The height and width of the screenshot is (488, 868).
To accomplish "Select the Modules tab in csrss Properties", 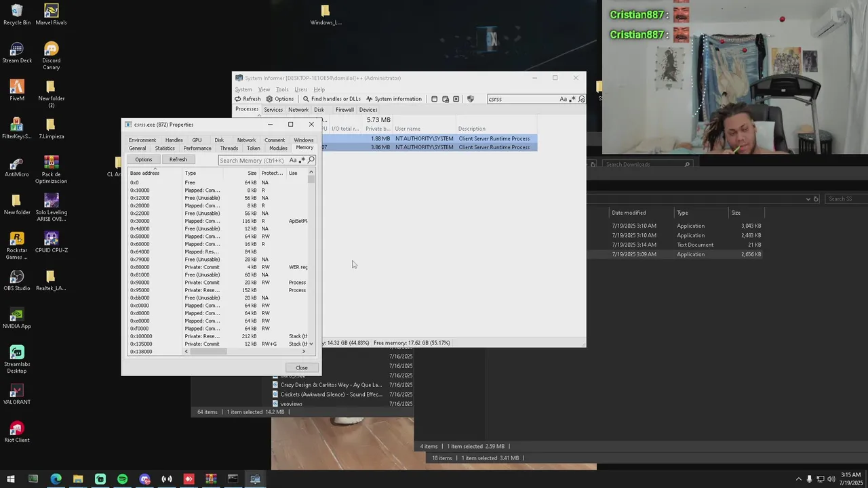I will pyautogui.click(x=278, y=148).
